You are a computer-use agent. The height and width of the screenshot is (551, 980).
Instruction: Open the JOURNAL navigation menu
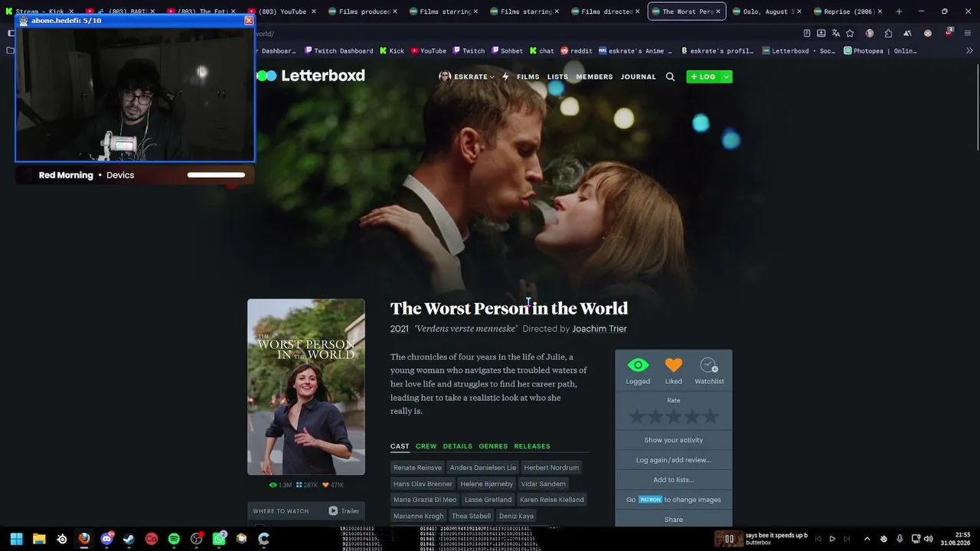pos(639,77)
